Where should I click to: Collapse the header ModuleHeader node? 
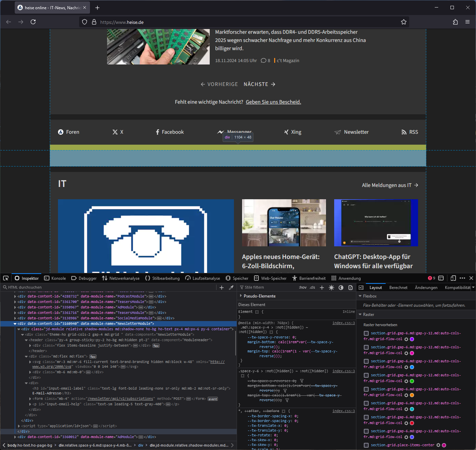point(26,340)
